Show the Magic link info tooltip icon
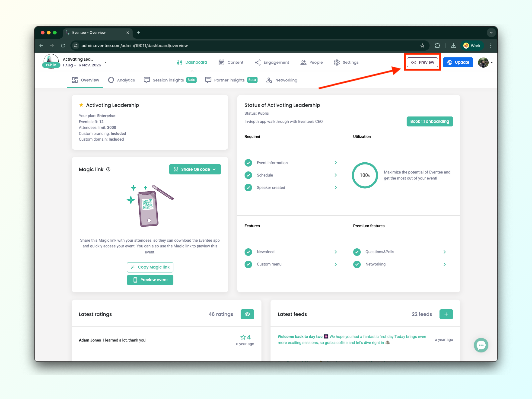Viewport: 532px width, 399px height. 108,169
